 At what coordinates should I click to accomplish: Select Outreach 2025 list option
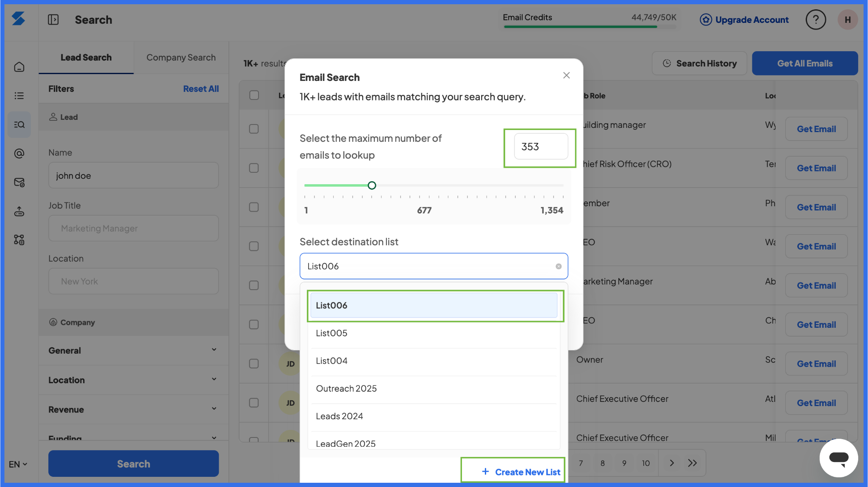point(434,389)
